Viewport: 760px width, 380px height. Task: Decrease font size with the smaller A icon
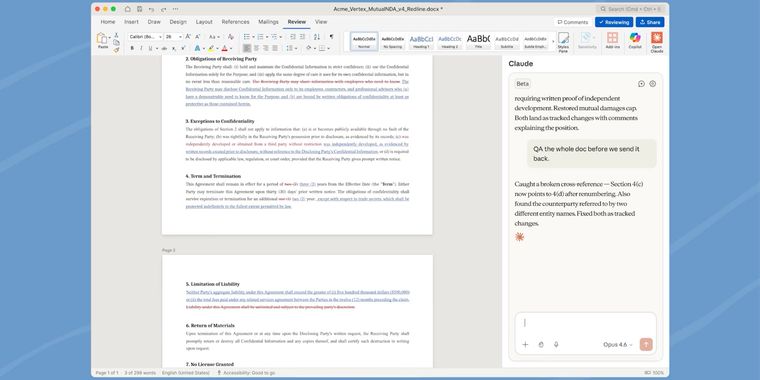pyautogui.click(x=197, y=37)
